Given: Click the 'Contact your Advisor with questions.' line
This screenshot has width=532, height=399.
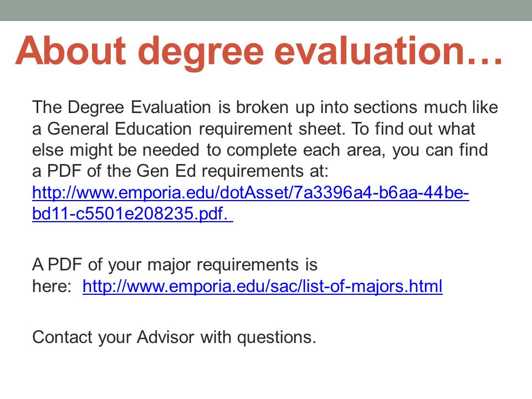Looking at the screenshot, I should coord(174,337).
